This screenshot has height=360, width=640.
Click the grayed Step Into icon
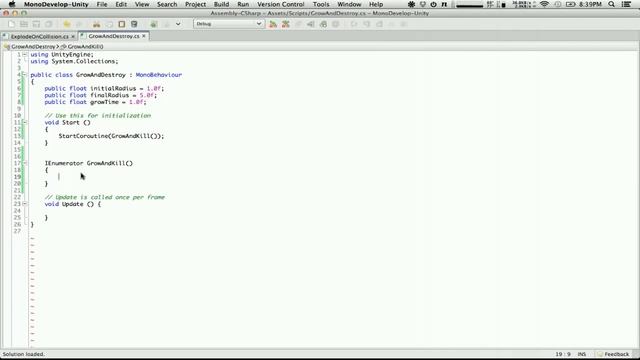point(367,24)
